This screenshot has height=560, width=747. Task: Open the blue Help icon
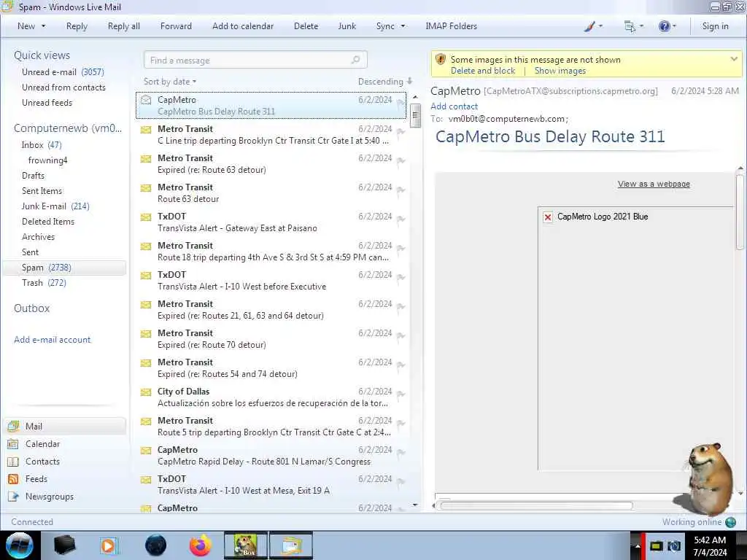pos(664,27)
